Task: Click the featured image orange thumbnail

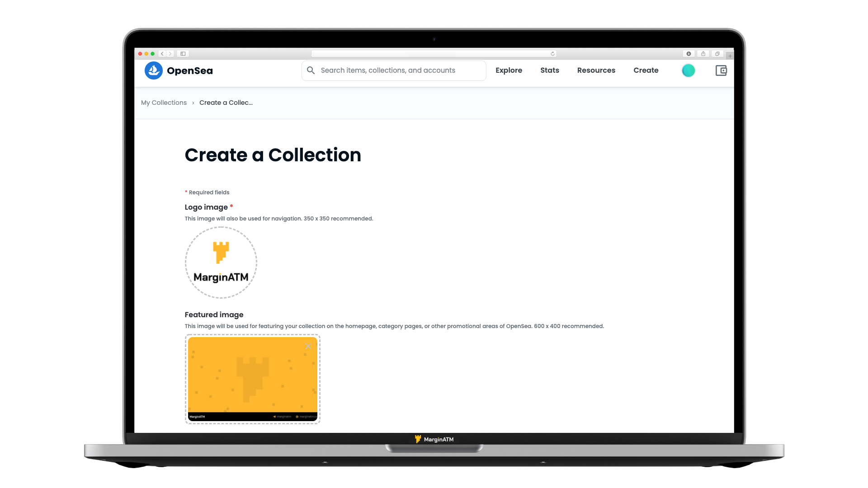Action: 252,379
